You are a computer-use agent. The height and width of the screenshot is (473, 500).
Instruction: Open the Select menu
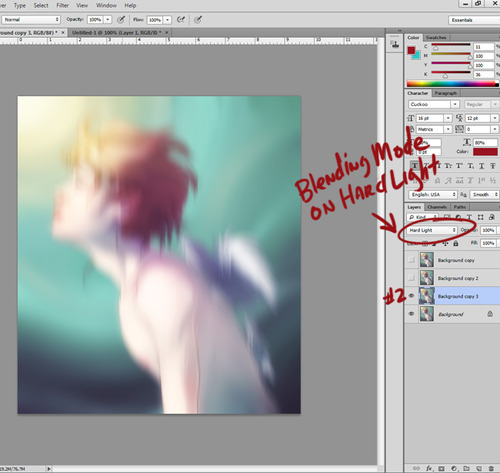pyautogui.click(x=41, y=5)
